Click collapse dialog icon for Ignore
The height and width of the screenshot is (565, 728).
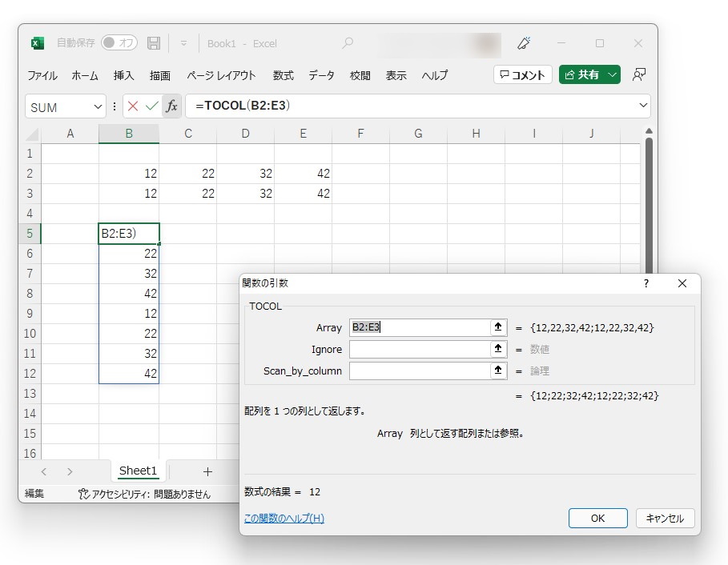[x=498, y=349]
